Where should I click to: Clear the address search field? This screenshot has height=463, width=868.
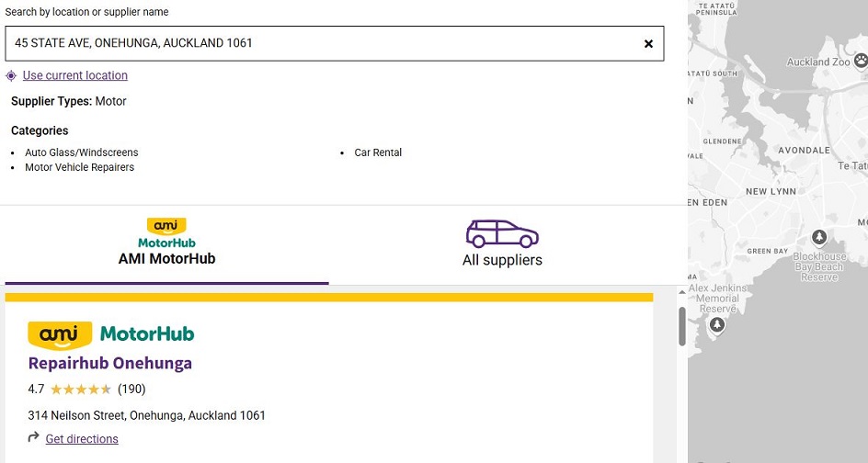(648, 43)
